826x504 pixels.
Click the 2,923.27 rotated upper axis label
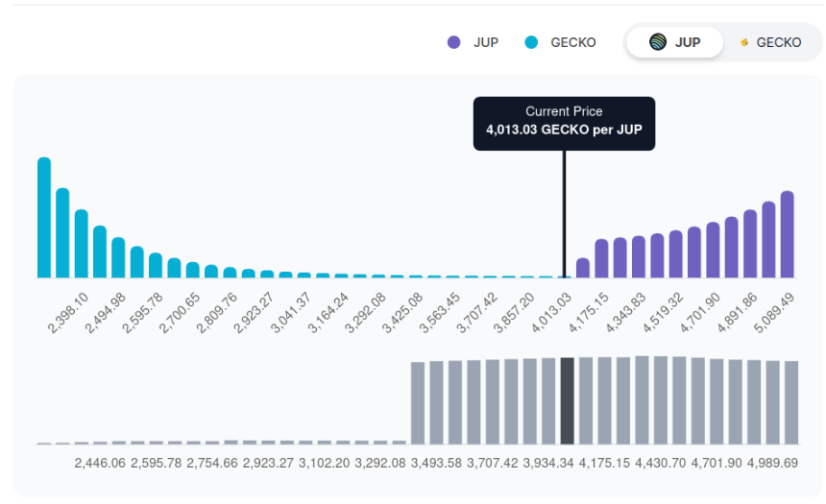click(x=254, y=313)
